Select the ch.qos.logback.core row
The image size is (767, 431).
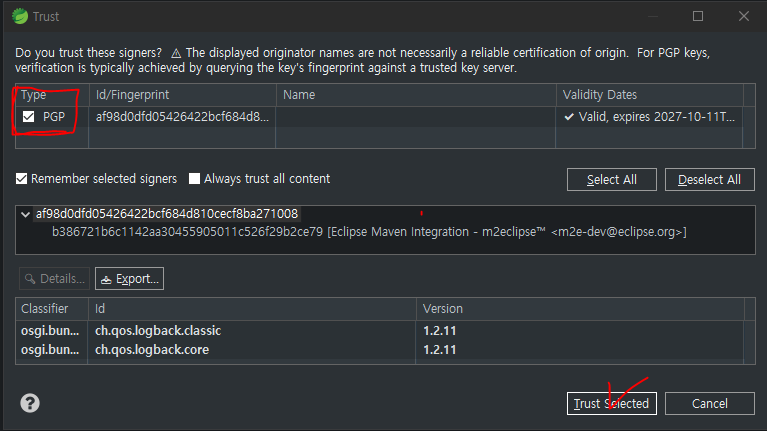[379, 349]
